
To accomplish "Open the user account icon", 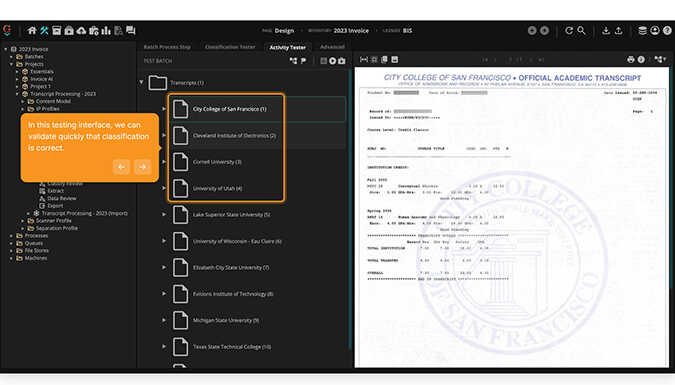I will 655,31.
